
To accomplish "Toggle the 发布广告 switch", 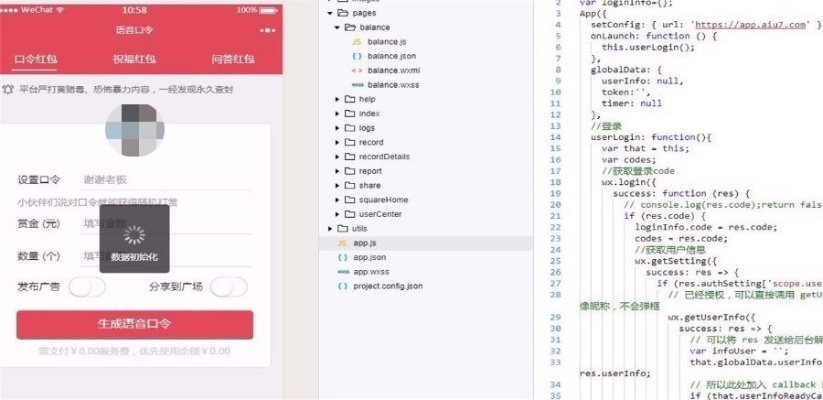I will coord(87,287).
